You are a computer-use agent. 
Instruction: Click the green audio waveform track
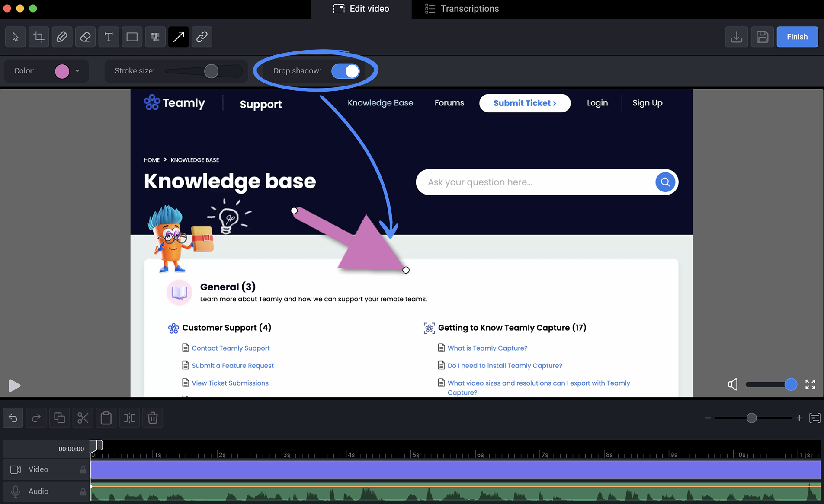coord(455,492)
